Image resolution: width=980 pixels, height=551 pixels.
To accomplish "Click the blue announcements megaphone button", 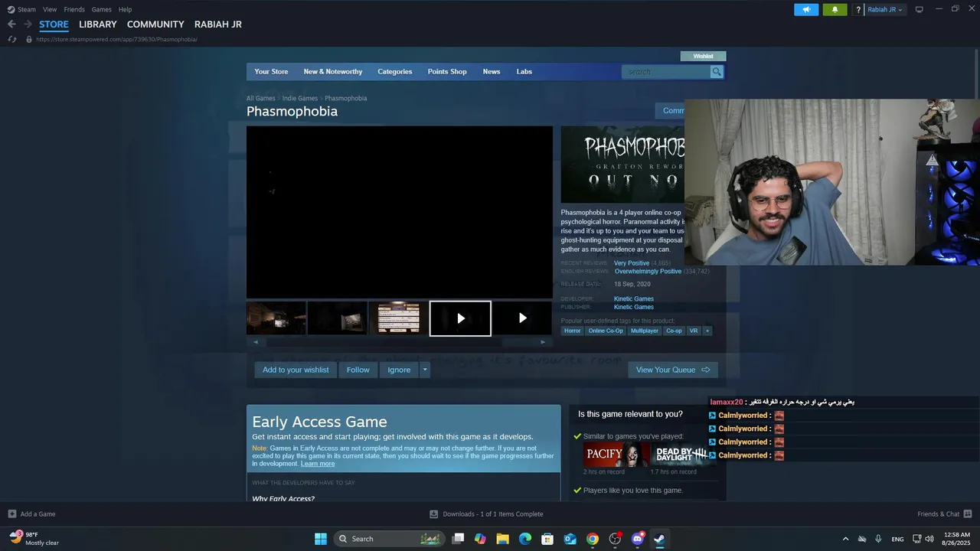I will tap(806, 9).
